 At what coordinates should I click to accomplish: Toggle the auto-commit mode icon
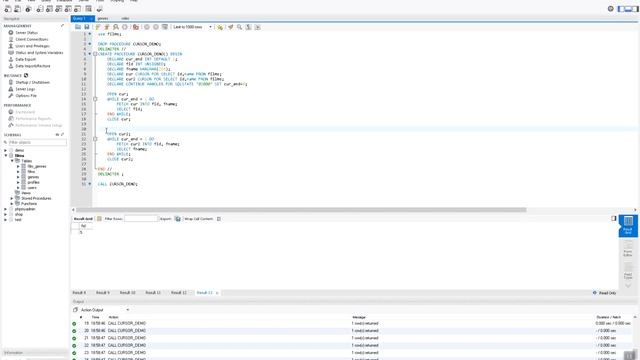click(x=165, y=27)
